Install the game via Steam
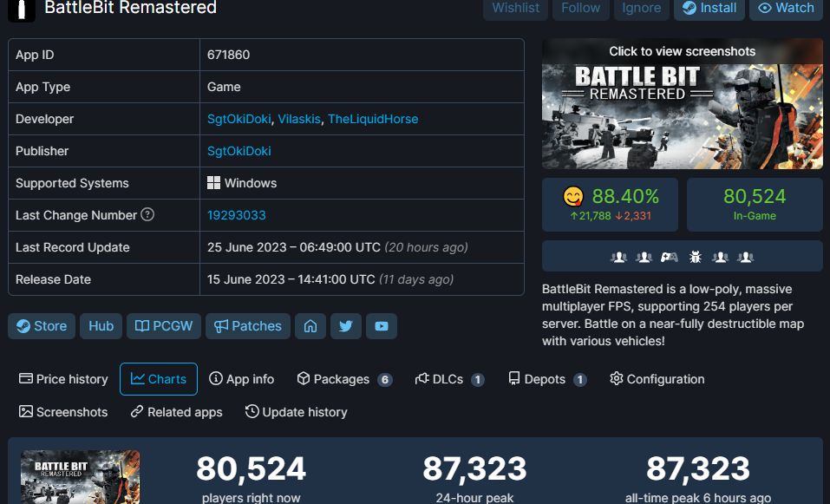830x504 pixels. click(x=709, y=8)
